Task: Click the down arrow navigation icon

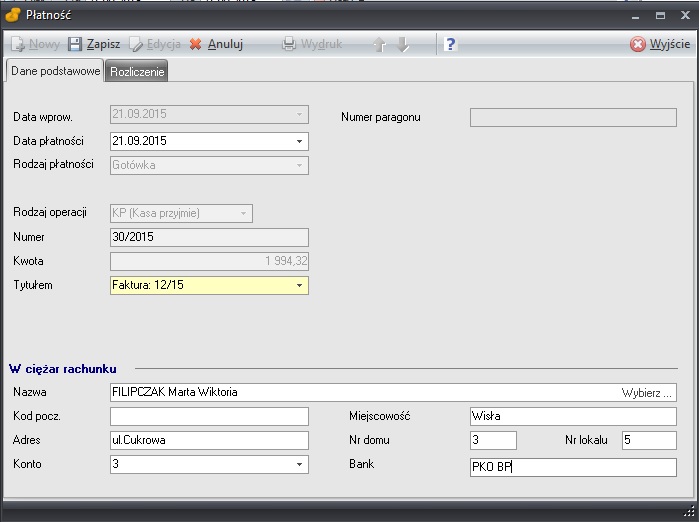Action: tap(402, 44)
